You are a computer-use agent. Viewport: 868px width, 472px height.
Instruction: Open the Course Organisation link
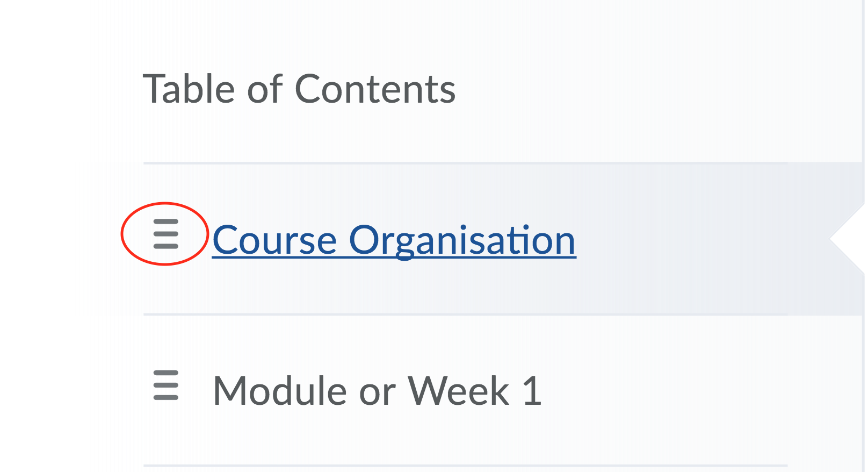tap(394, 240)
